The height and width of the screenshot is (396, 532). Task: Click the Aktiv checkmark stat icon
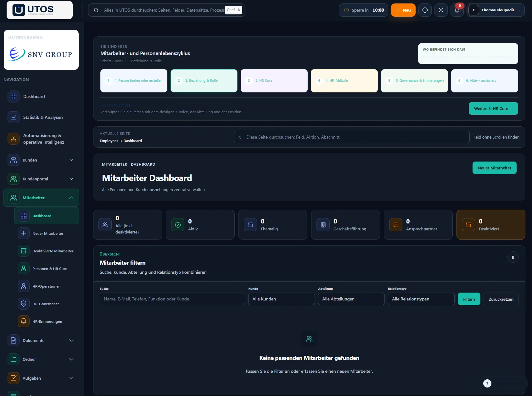(x=178, y=225)
